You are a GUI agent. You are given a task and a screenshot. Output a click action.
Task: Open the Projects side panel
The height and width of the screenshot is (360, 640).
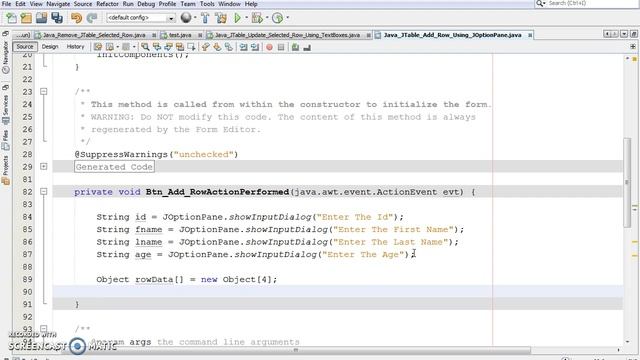pyautogui.click(x=5, y=170)
